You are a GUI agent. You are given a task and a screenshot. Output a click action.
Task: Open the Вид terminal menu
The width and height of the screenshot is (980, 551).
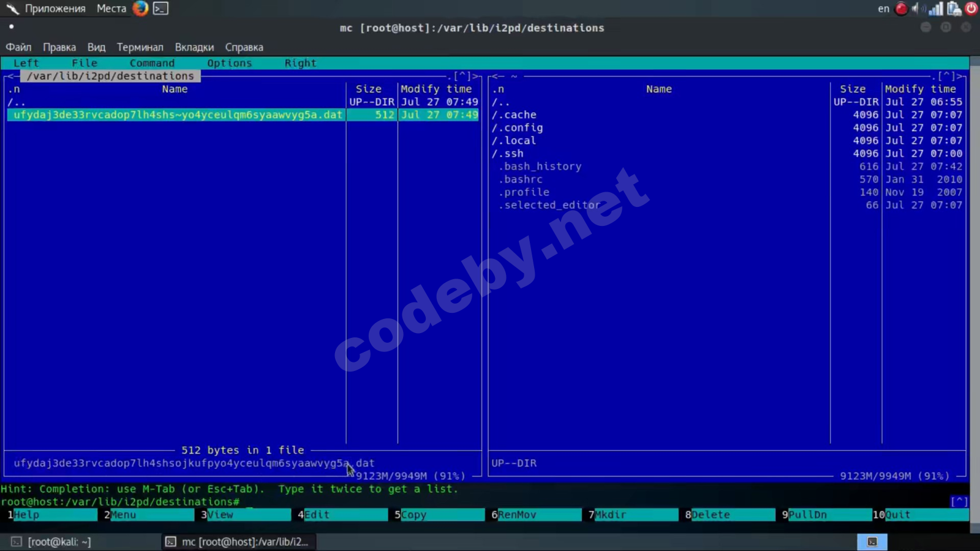tap(96, 47)
